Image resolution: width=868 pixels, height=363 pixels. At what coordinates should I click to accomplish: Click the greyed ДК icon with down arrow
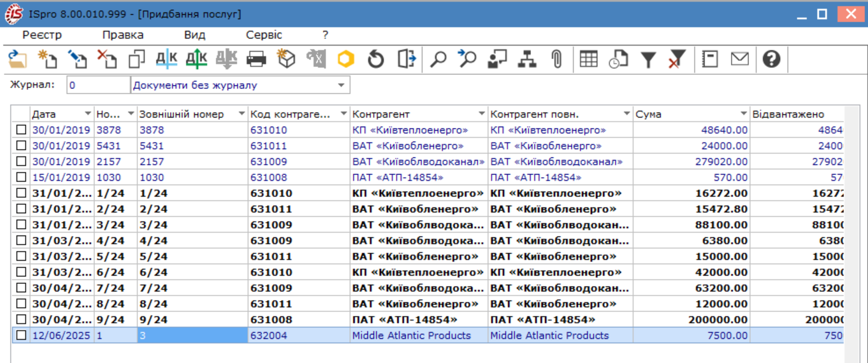(226, 59)
